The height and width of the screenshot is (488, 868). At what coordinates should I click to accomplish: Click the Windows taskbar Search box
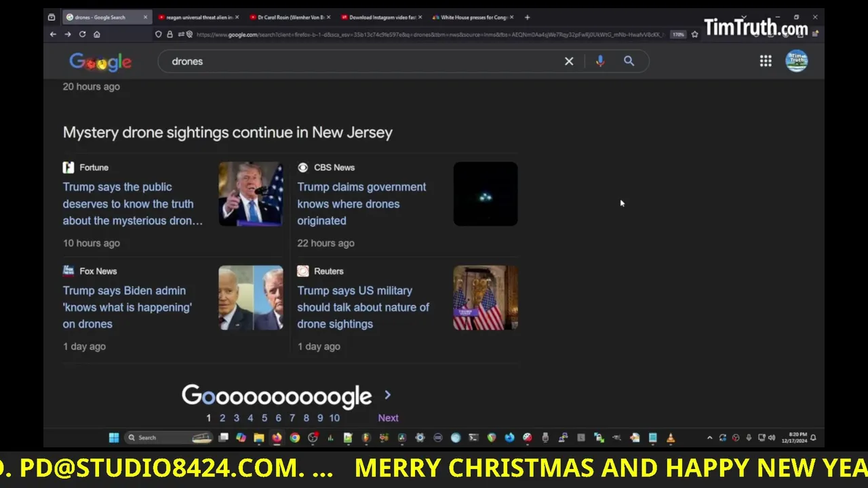pyautogui.click(x=170, y=438)
